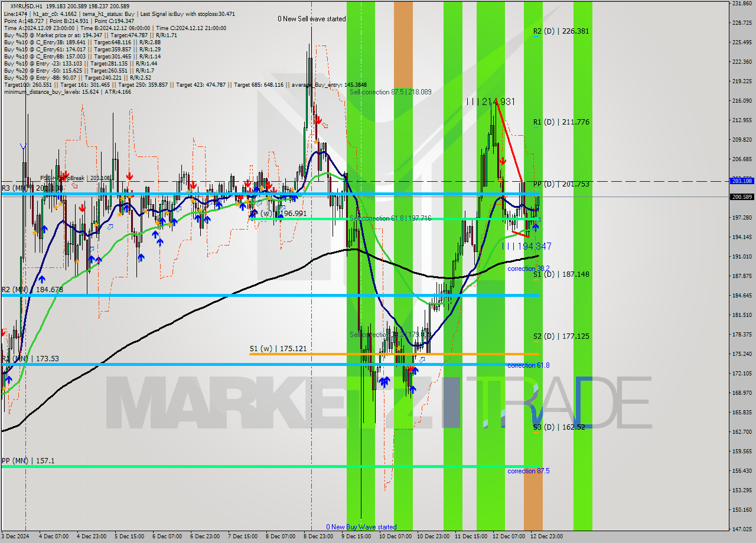Select the 'correction 61.8' blue label
Image resolution: width=756 pixels, height=543 pixels.
[x=529, y=365]
